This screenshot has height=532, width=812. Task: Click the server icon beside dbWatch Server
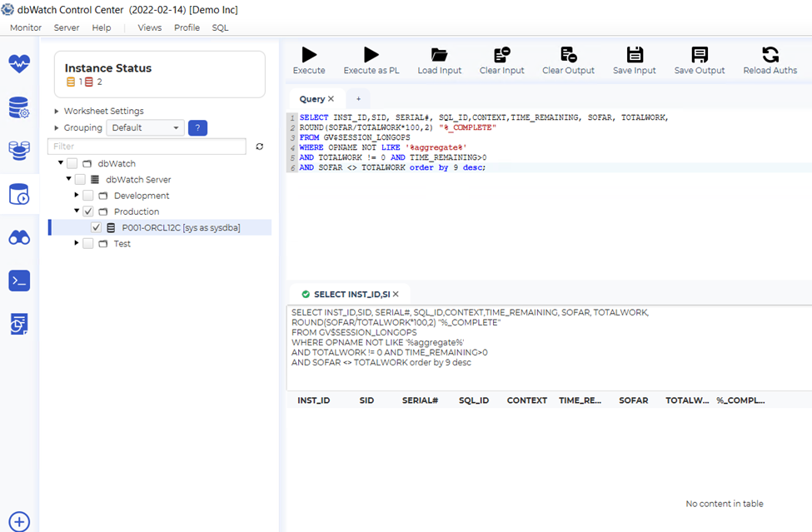click(95, 180)
